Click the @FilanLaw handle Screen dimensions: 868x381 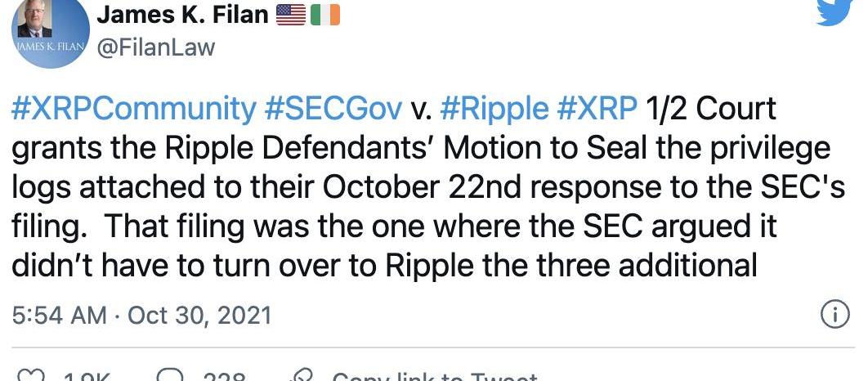tap(156, 47)
